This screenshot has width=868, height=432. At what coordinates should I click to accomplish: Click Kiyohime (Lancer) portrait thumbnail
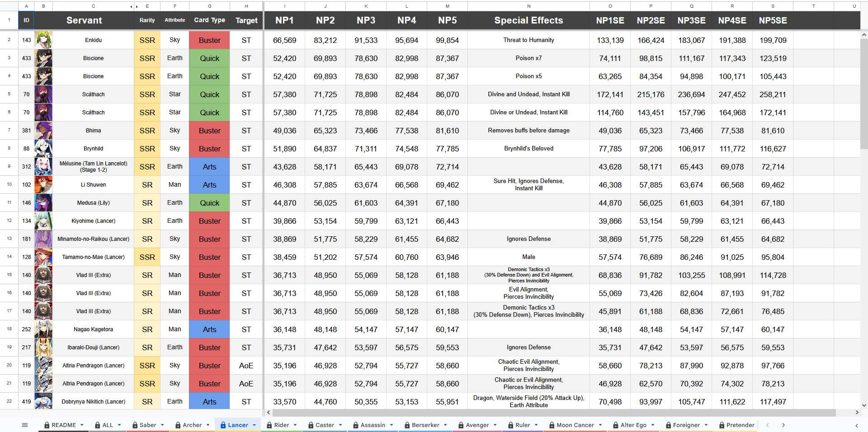[43, 221]
